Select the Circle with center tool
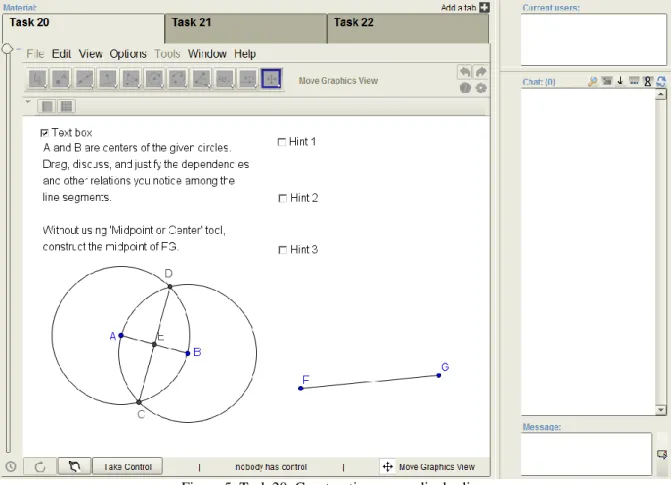 click(154, 79)
